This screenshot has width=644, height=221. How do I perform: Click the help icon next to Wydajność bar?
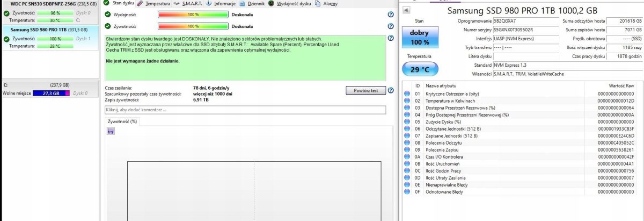coord(391,15)
